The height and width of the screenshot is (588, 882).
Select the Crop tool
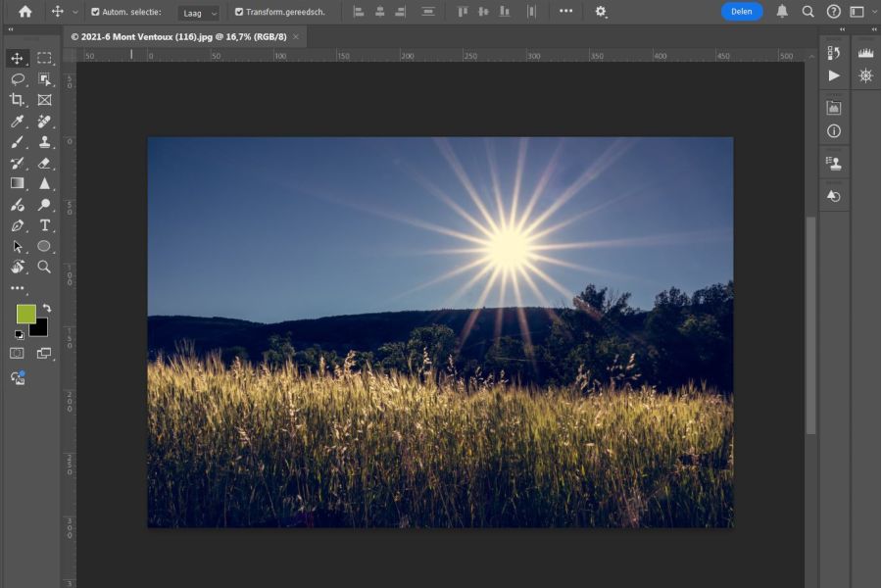(x=17, y=100)
